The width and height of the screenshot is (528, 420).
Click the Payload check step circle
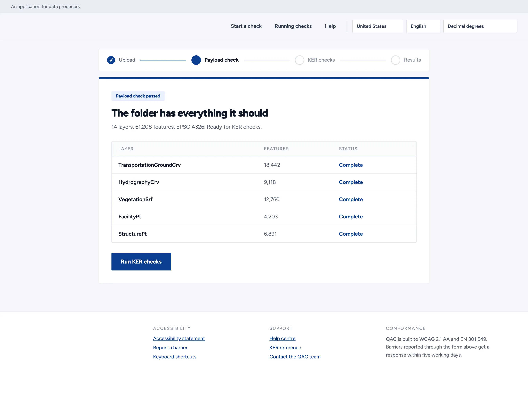pyautogui.click(x=196, y=60)
